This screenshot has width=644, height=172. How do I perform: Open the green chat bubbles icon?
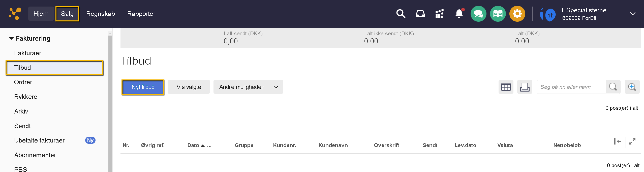pos(478,14)
